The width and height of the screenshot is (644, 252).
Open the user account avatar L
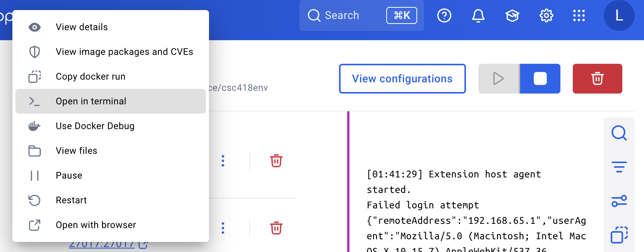tap(619, 15)
